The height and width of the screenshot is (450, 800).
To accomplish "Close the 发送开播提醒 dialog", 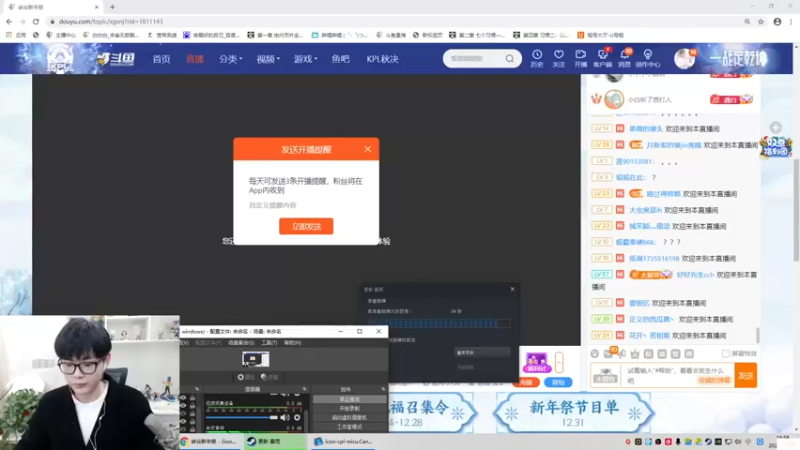I will click(x=367, y=149).
